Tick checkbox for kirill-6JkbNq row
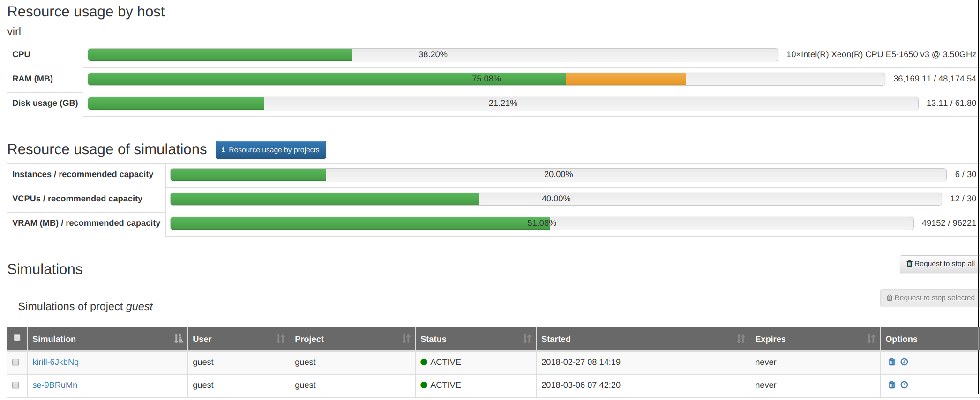 coord(15,362)
